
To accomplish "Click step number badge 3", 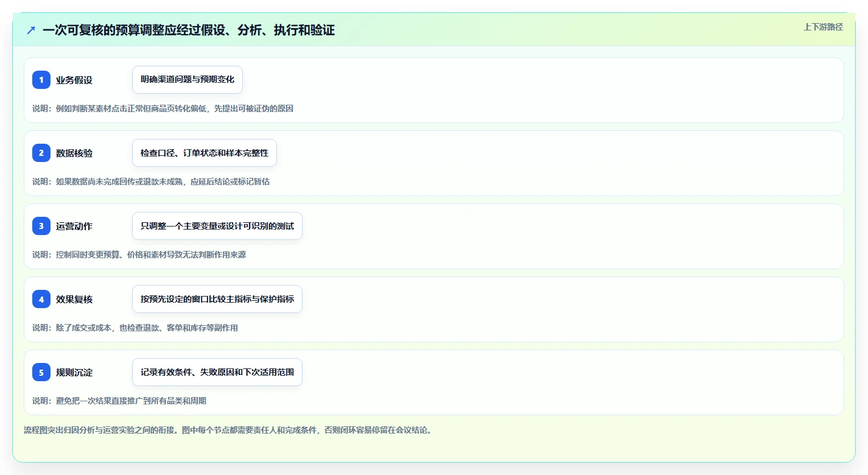I will pos(41,226).
